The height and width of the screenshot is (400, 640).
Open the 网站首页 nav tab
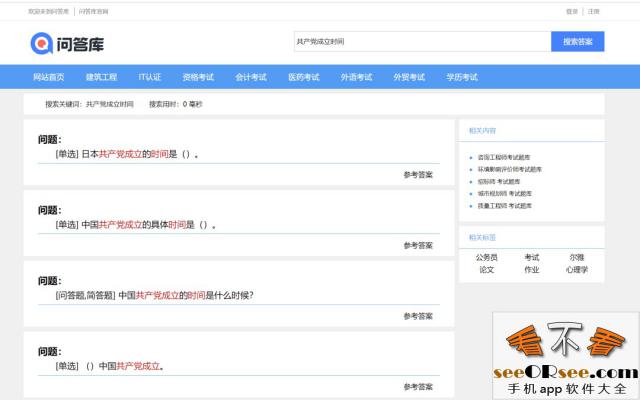[48, 77]
